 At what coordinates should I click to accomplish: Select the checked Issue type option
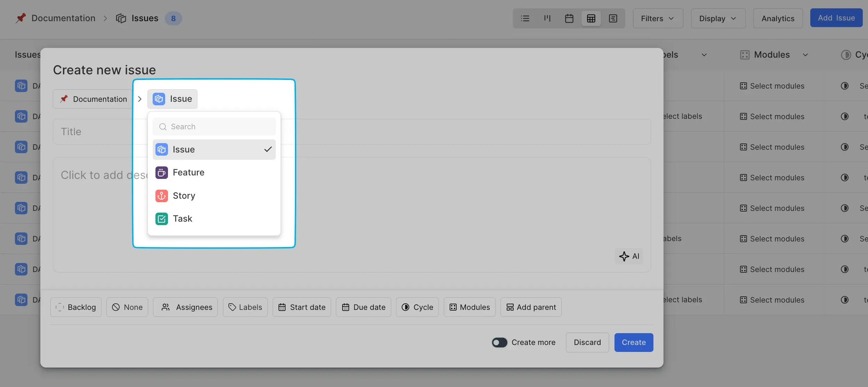[x=214, y=150]
